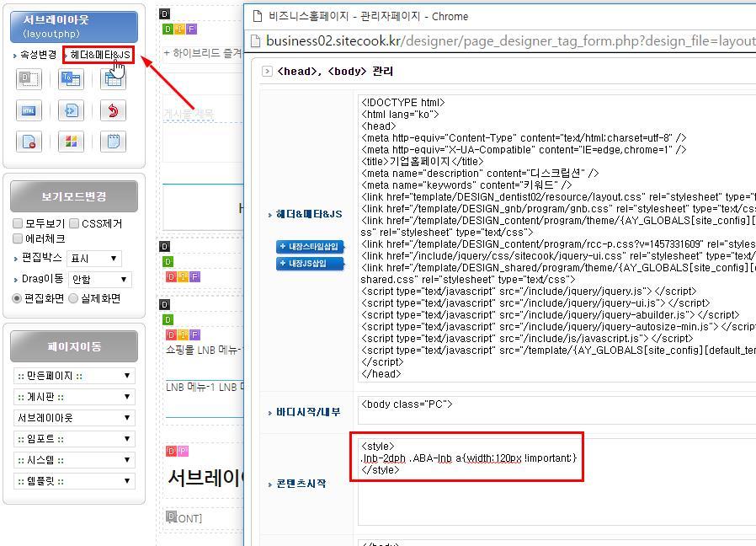Click the 속성변경 menu link
The image size is (756, 546).
click(x=38, y=55)
